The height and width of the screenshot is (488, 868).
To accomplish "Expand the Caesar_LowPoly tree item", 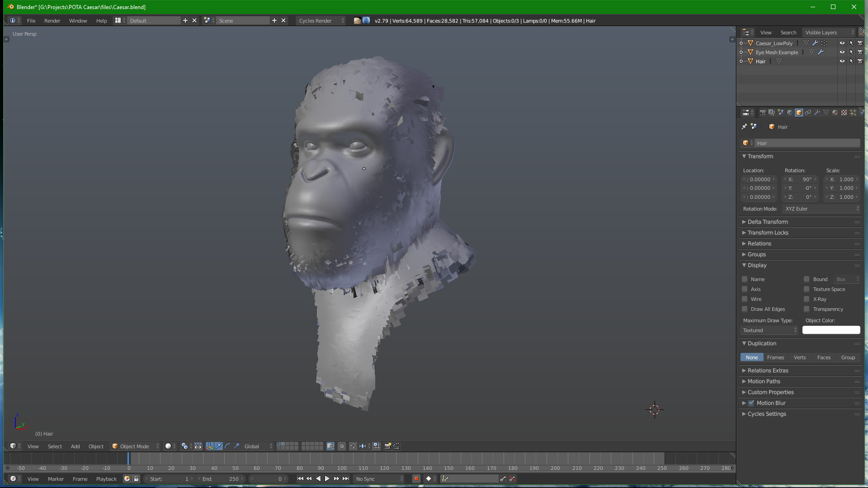I will 741,43.
